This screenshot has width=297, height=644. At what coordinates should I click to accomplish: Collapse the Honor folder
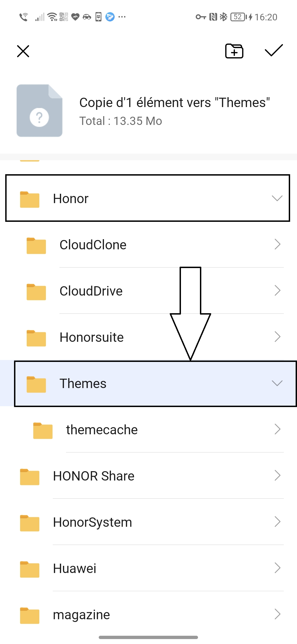pos(277,199)
